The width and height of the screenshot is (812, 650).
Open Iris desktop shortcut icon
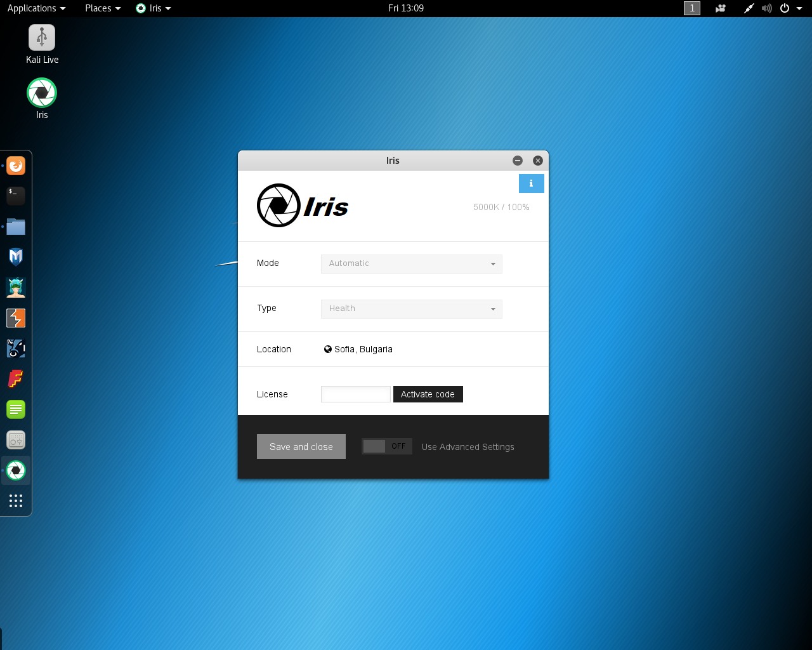pos(42,98)
